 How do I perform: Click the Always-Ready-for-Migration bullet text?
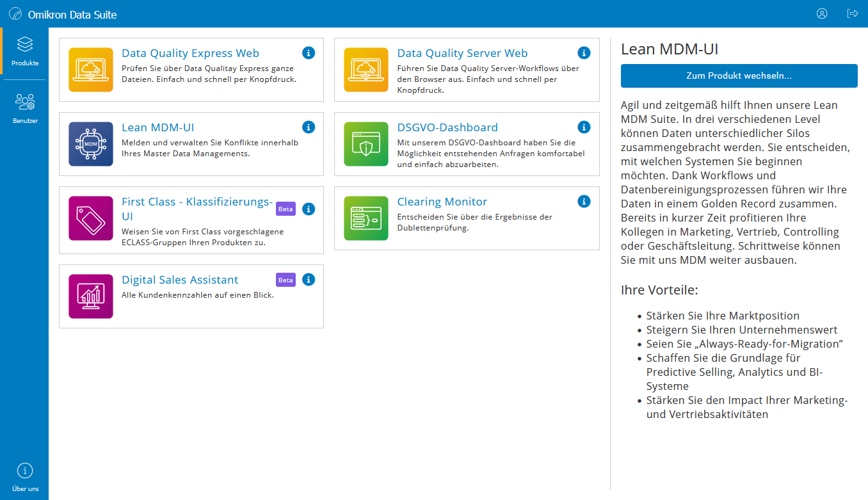744,344
